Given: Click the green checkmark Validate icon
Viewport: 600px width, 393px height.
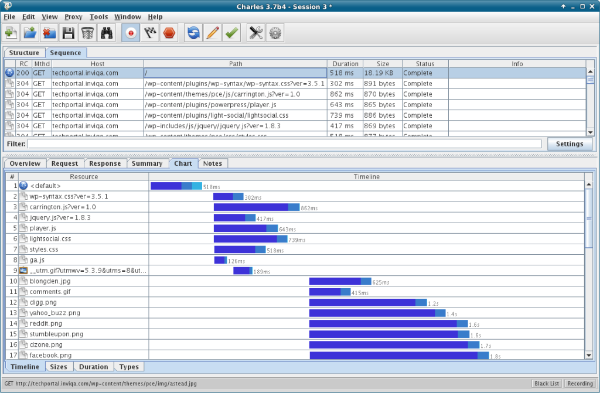Looking at the screenshot, I should pyautogui.click(x=232, y=33).
